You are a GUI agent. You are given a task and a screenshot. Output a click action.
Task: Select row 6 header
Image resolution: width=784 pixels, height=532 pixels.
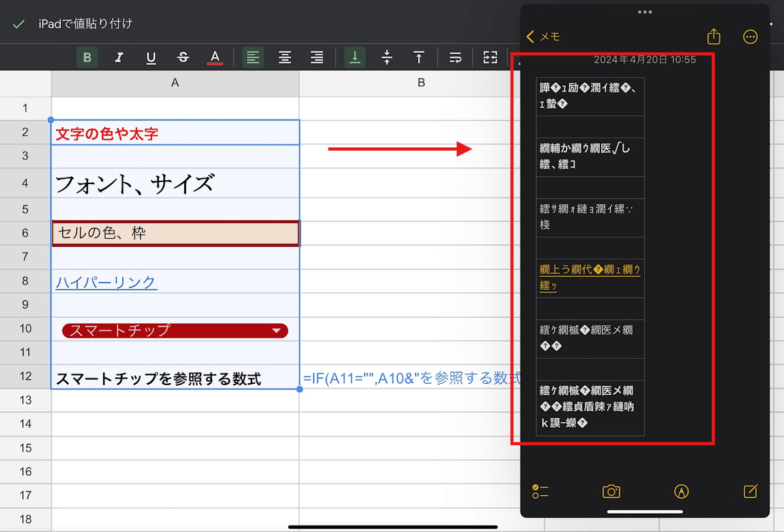coord(25,233)
